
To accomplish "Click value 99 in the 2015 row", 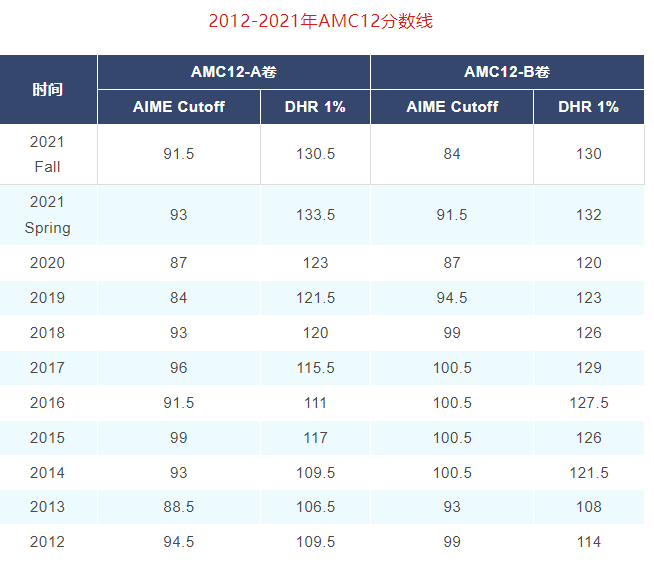I will (x=179, y=438).
